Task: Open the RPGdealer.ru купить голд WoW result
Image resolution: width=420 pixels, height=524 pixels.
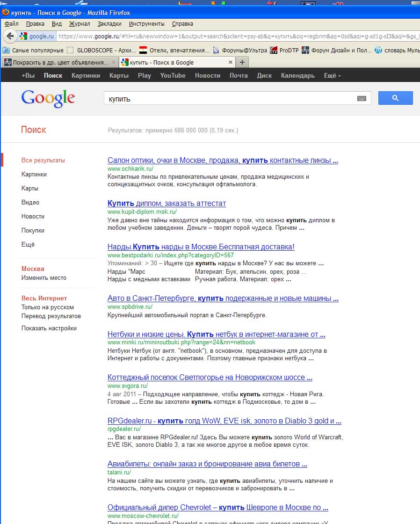Action: pos(224,421)
